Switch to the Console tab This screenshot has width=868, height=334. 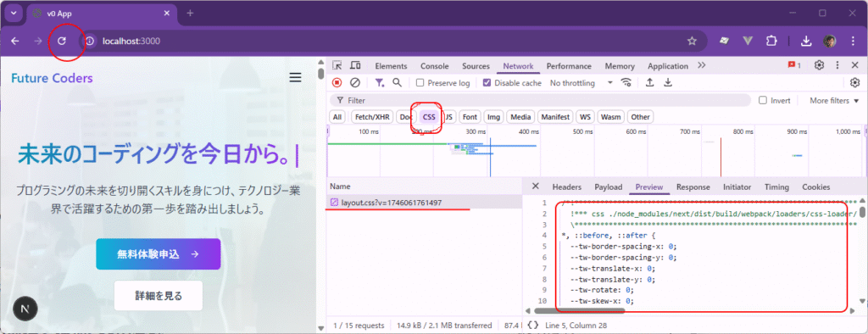(435, 66)
